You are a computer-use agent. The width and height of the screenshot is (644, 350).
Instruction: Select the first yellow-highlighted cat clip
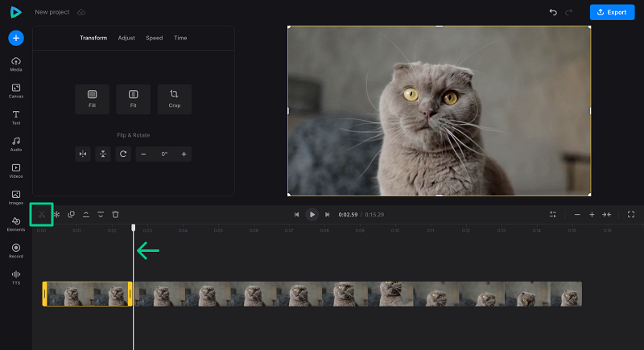click(x=88, y=294)
